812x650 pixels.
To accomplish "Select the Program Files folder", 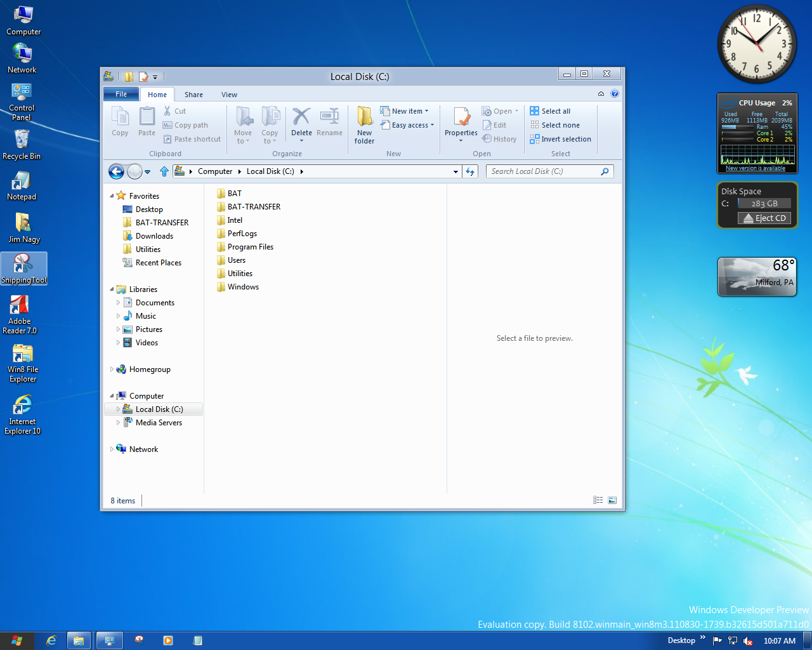I will click(x=245, y=247).
